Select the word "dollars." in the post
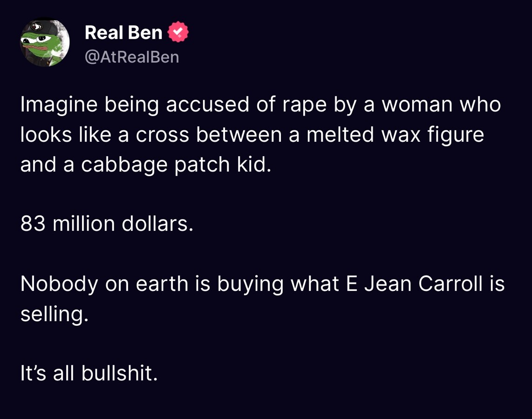The height and width of the screenshot is (419, 532). coord(157,224)
